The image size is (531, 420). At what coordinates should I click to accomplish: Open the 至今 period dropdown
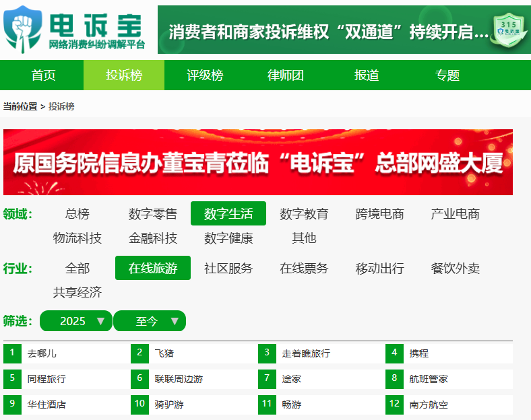pos(150,320)
